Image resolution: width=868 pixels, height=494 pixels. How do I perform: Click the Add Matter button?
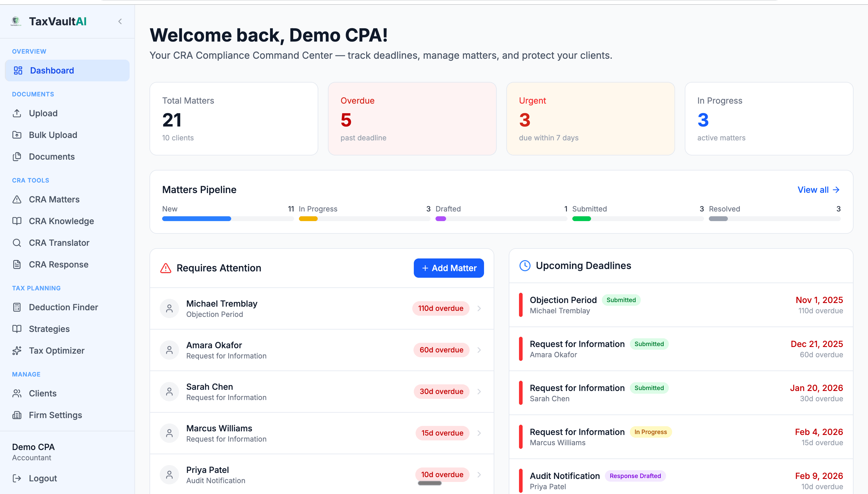coord(449,268)
